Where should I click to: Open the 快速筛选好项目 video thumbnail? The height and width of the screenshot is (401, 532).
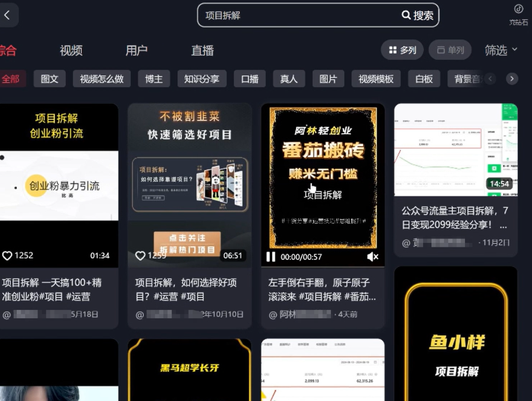click(190, 185)
